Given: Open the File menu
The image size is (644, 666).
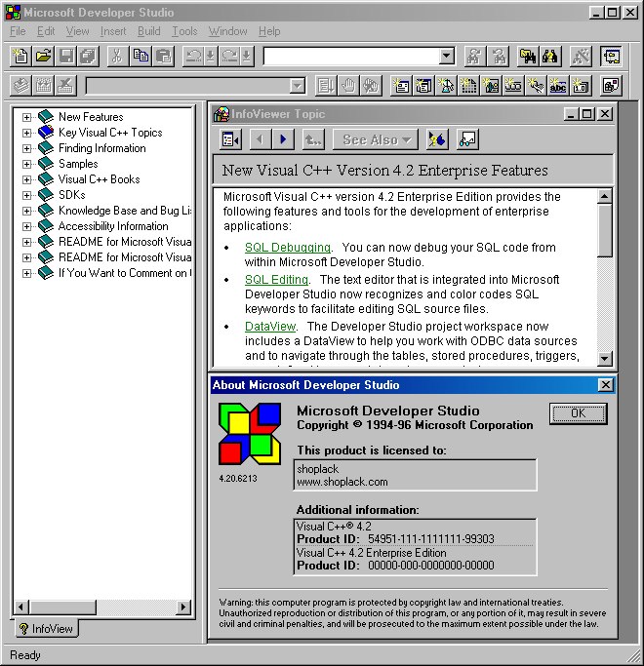Looking at the screenshot, I should coord(18,31).
